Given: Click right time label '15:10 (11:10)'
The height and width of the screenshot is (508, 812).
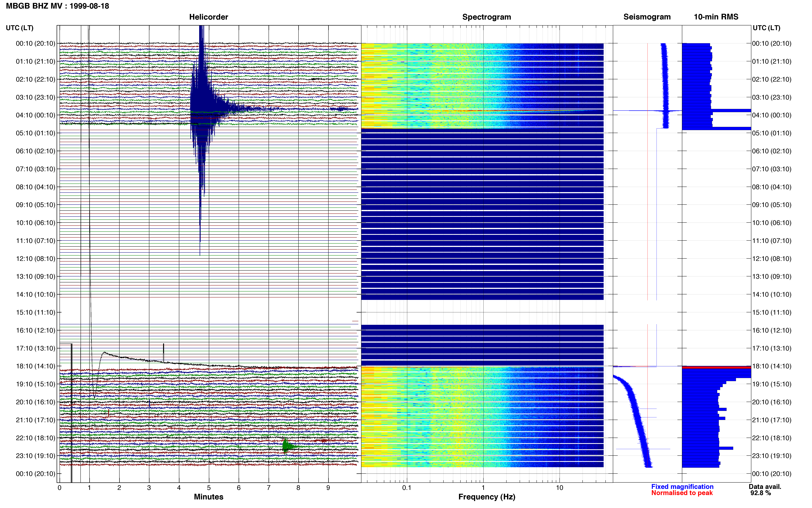Looking at the screenshot, I should (772, 313).
